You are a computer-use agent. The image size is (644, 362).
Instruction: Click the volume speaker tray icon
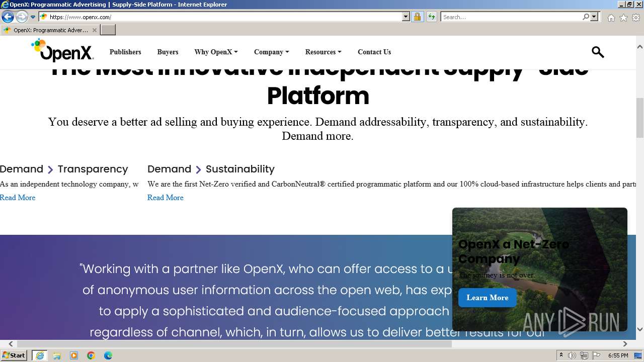tap(572, 355)
